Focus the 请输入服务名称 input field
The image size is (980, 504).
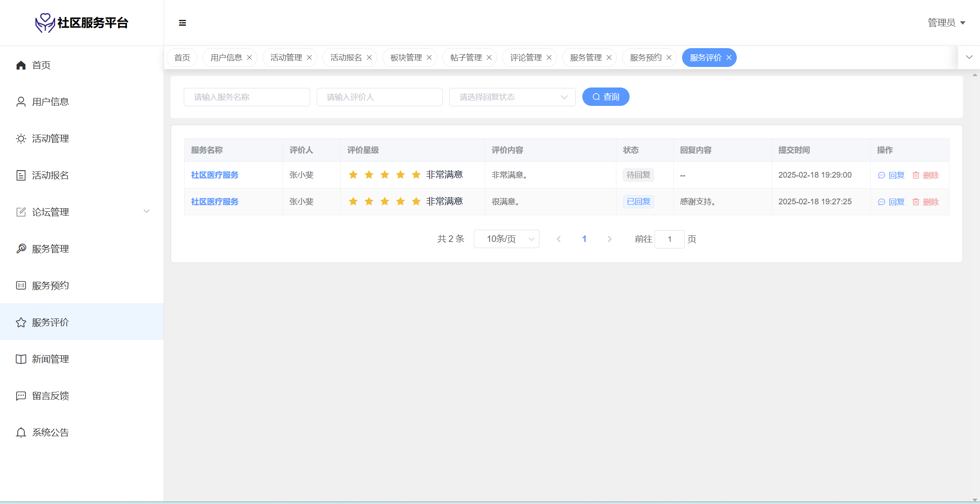247,97
